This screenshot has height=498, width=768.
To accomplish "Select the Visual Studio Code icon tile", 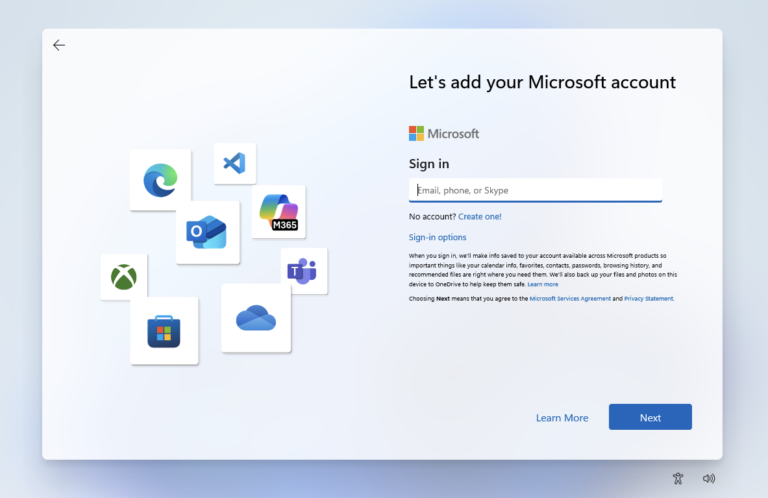I will (x=235, y=164).
